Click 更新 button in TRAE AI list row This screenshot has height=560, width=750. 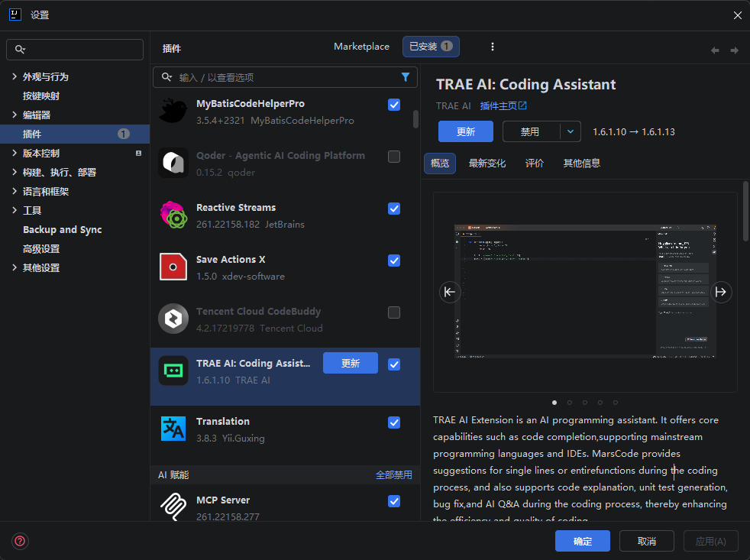point(350,363)
